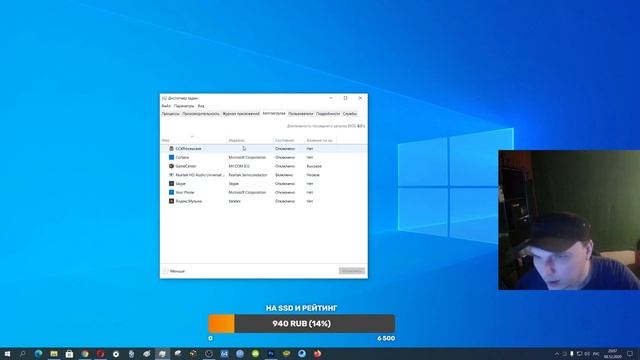Open the AIDA64 taskbar icon
Image resolution: width=640 pixels, height=360 pixels.
coord(224,354)
